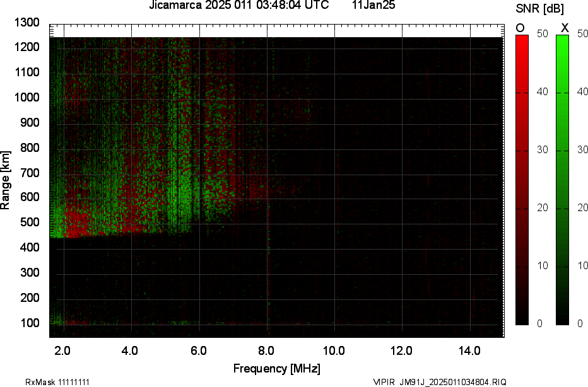
Task: Click the 6.0 frequency tick label
Action: tap(198, 351)
